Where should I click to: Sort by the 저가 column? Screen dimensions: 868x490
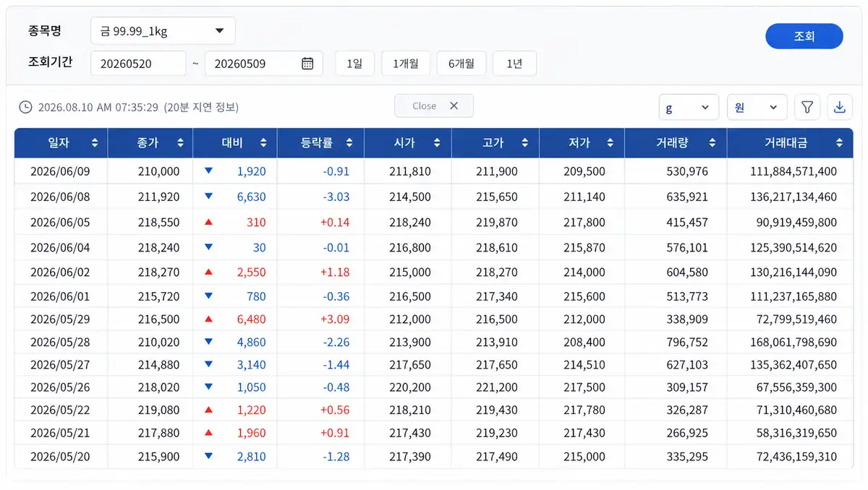610,143
